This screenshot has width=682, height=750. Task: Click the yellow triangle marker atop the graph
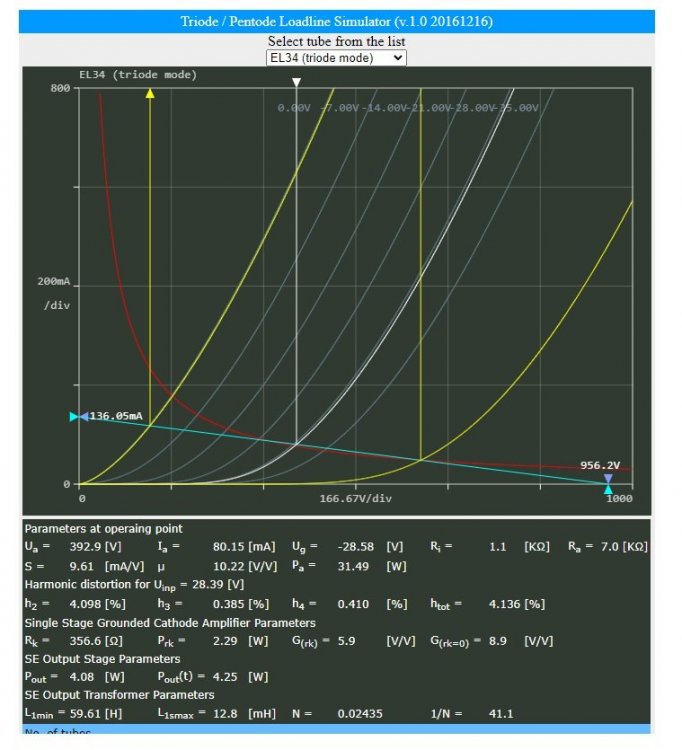[150, 93]
